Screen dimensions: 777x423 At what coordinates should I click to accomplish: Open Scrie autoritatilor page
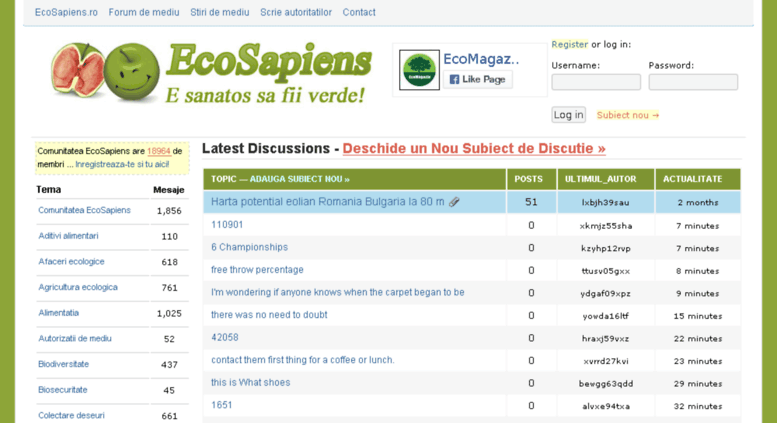(296, 12)
